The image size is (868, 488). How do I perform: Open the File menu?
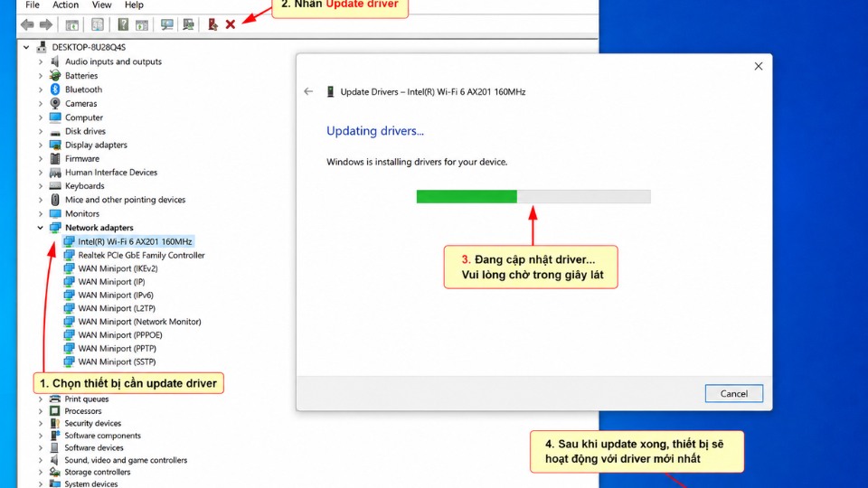[x=33, y=5]
